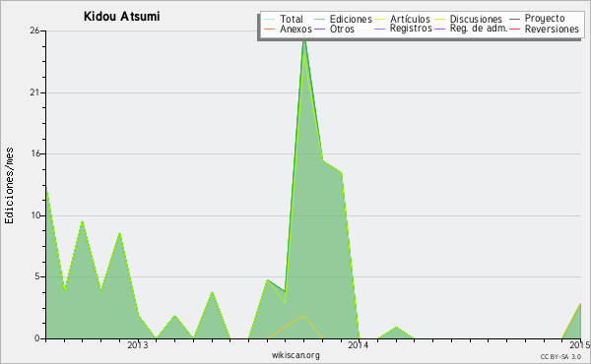The height and width of the screenshot is (364, 591).
Task: Click the yellow Discusiones legend line swatch
Action: point(440,20)
